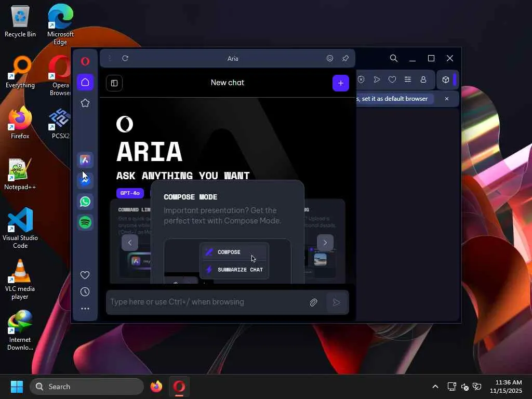The height and width of the screenshot is (399, 532).
Task: Click the Opera logo menu icon
Action: (x=85, y=61)
